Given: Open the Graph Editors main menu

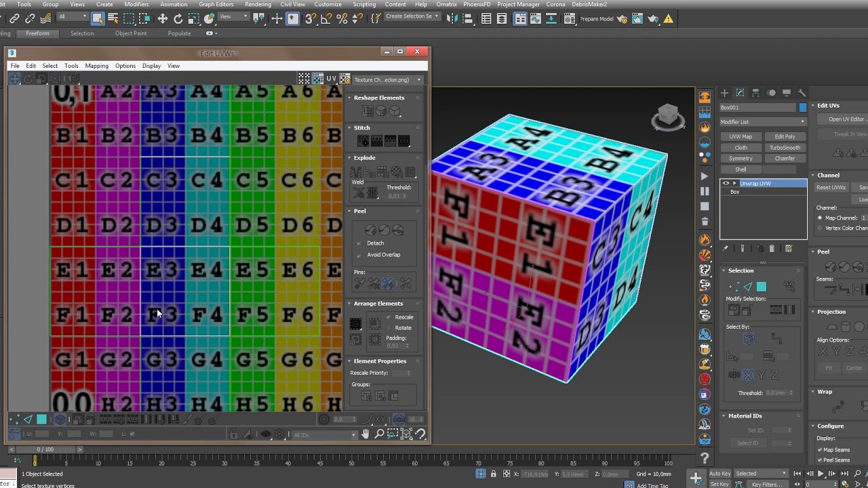Looking at the screenshot, I should click(x=216, y=4).
